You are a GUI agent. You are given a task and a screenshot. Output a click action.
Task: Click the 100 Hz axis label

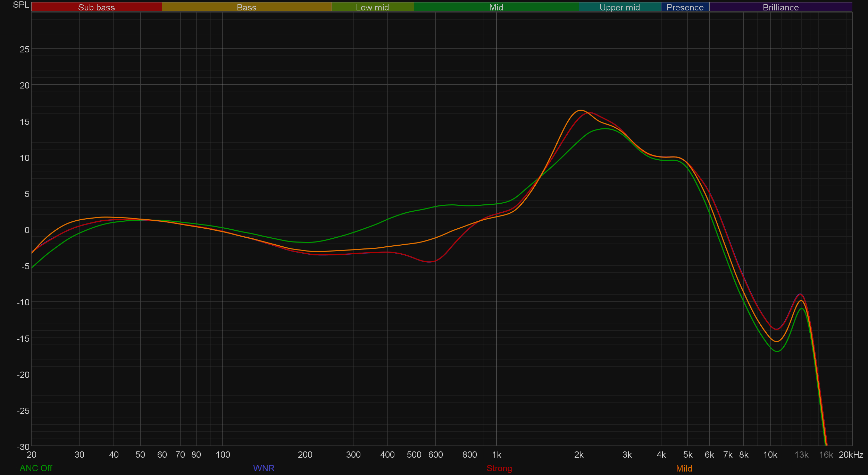pos(223,455)
